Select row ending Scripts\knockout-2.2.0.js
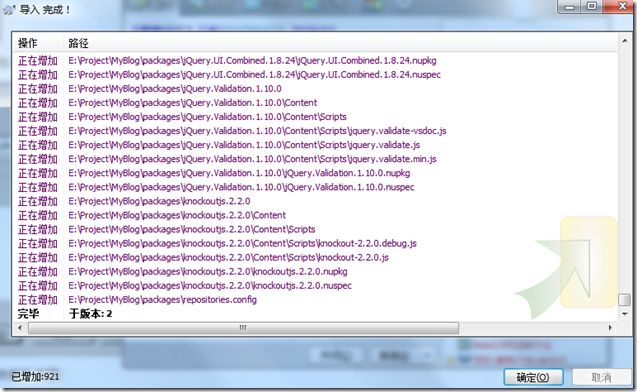 click(x=316, y=258)
